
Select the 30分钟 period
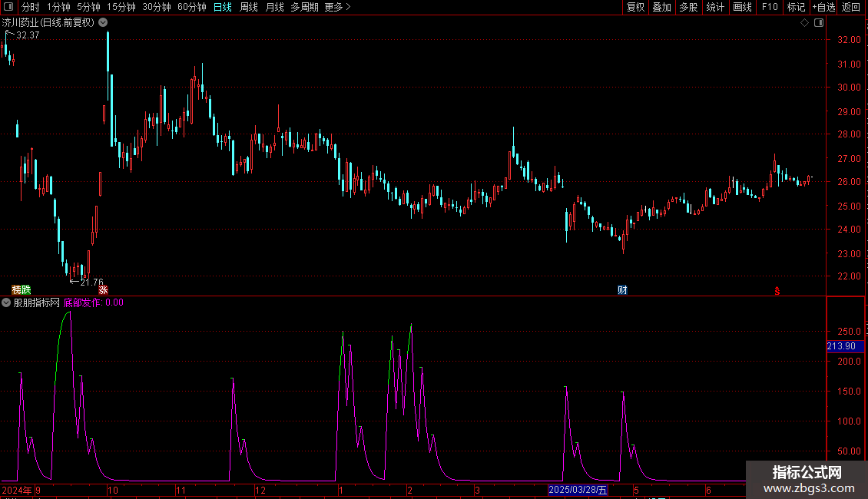157,7
